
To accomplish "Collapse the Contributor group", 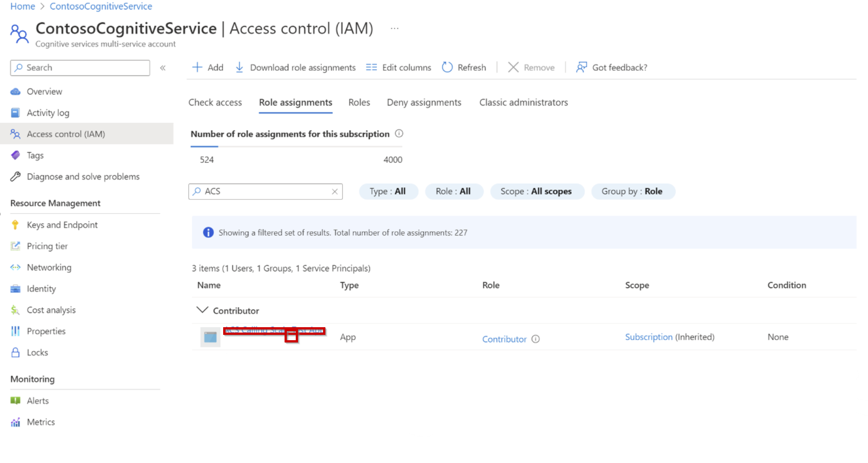I will pyautogui.click(x=203, y=310).
